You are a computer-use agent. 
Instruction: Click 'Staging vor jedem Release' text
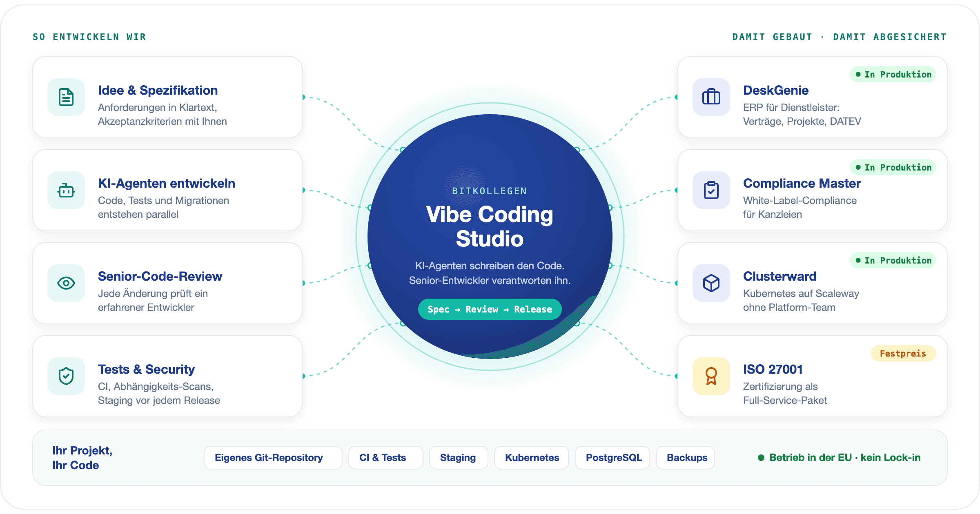[x=159, y=400]
